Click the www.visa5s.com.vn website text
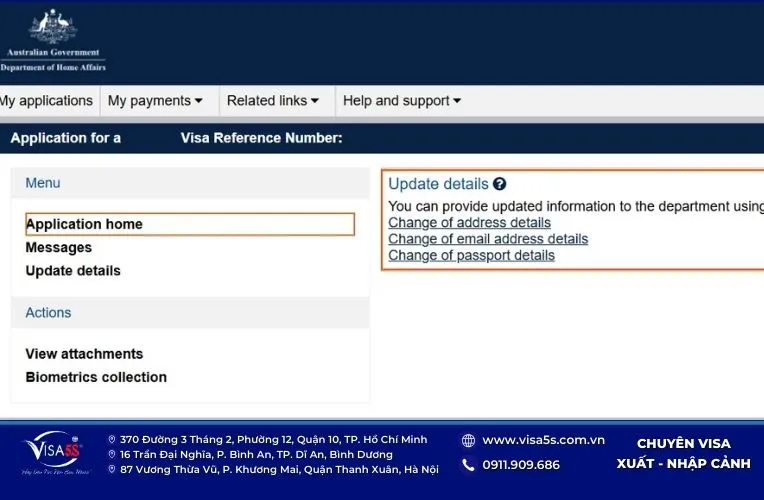764x500 pixels. (543, 440)
